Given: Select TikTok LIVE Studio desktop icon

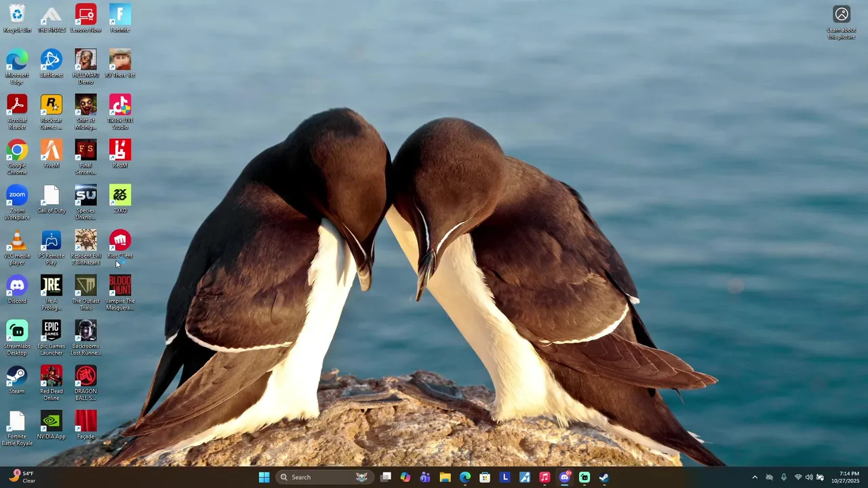Looking at the screenshot, I should 120,112.
